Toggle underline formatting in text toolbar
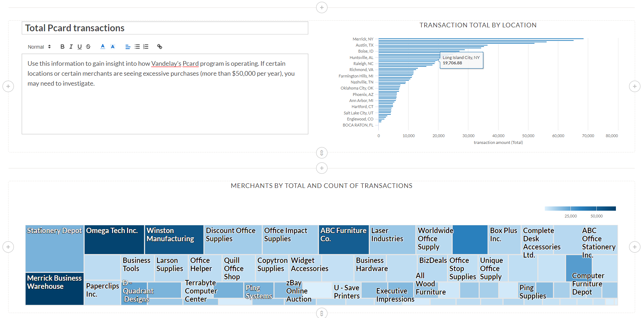Viewport: 644px width, 318px height. tap(80, 47)
